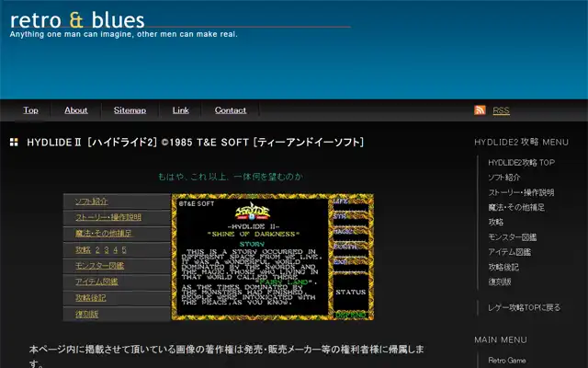
Task: Click レゲー攻略TOPに戻る link
Action: pyautogui.click(x=524, y=307)
